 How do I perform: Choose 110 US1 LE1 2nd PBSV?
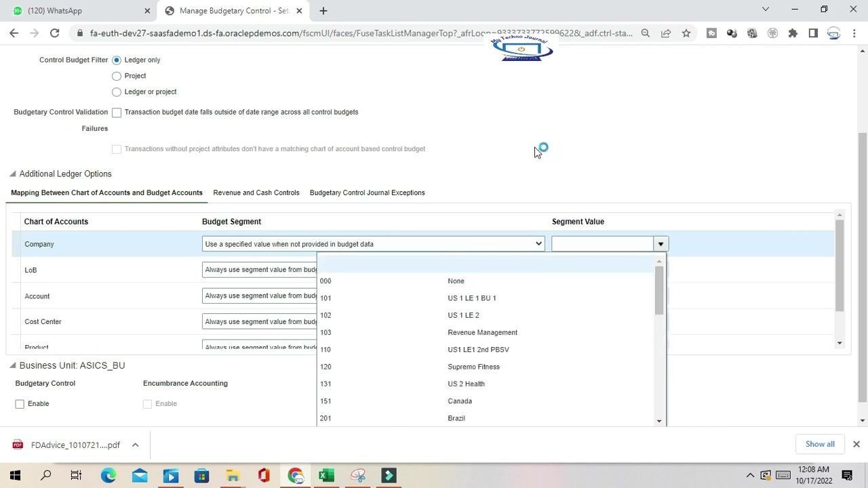(486, 350)
